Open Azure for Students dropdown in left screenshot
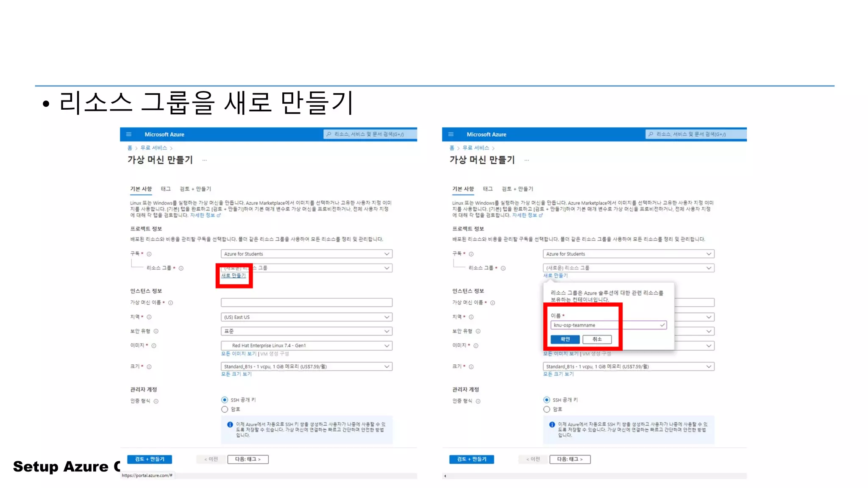868x488 pixels. pos(306,254)
